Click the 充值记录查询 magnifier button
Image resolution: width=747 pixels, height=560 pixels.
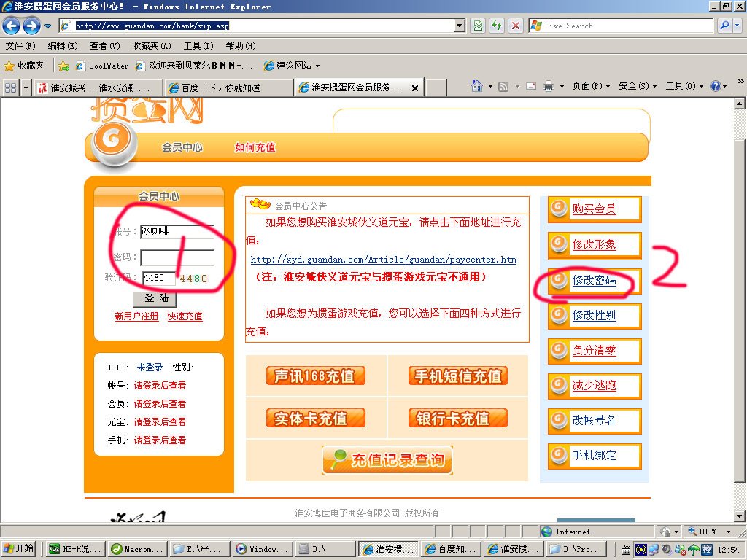(x=387, y=460)
